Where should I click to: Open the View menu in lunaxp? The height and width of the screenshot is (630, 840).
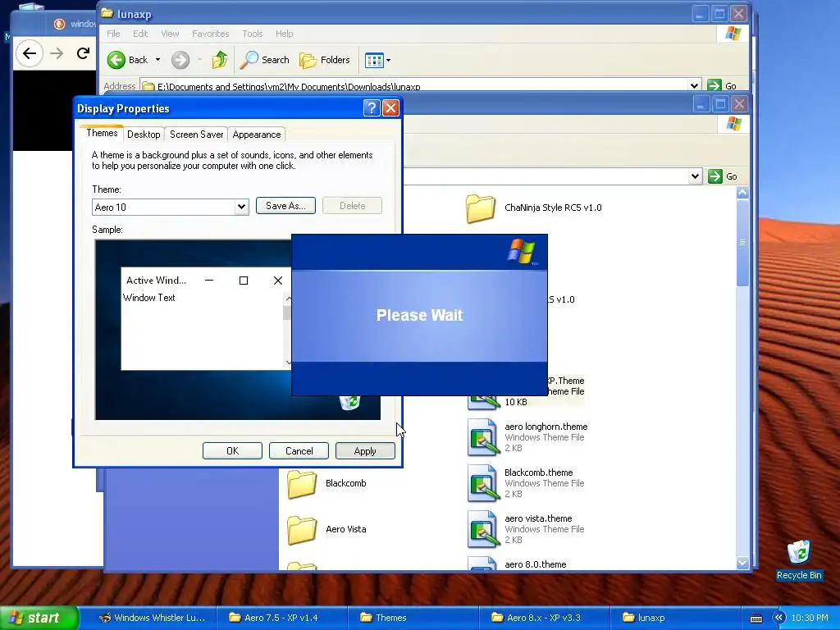tap(171, 34)
